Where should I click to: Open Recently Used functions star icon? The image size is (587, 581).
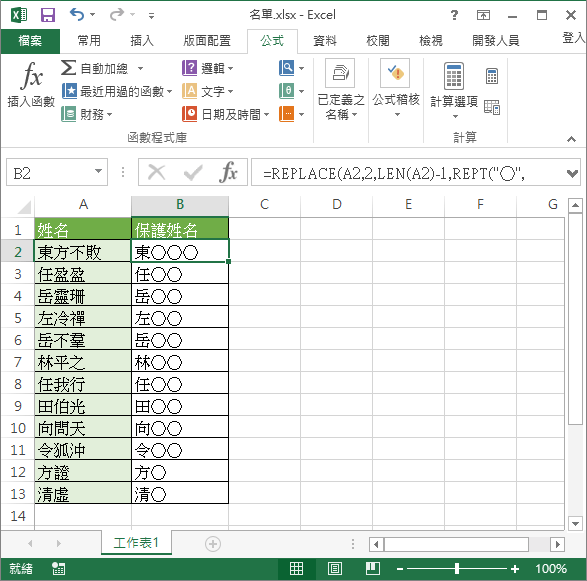tap(69, 91)
